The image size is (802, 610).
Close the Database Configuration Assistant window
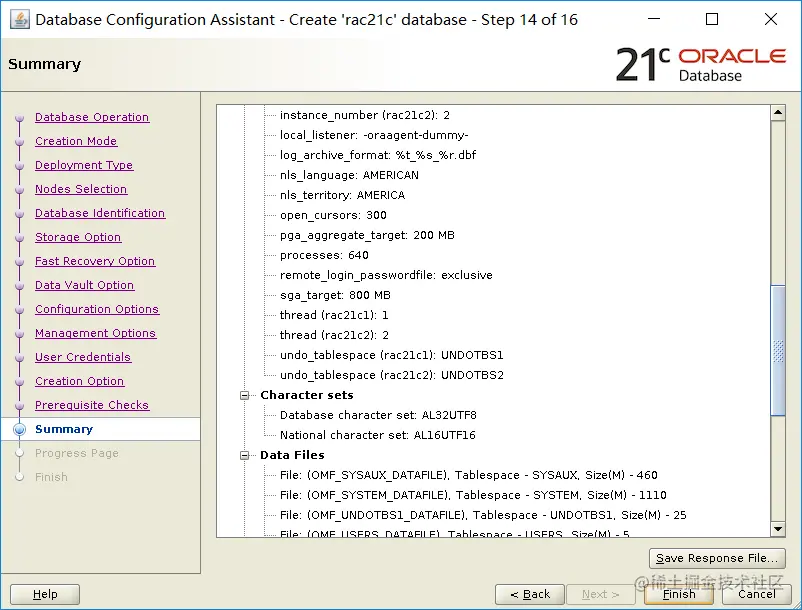[771, 19]
